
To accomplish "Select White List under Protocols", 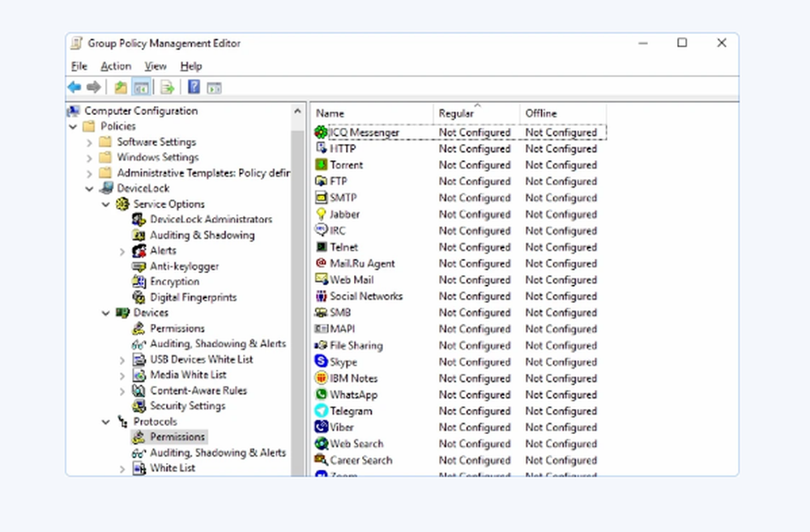I will [x=172, y=467].
